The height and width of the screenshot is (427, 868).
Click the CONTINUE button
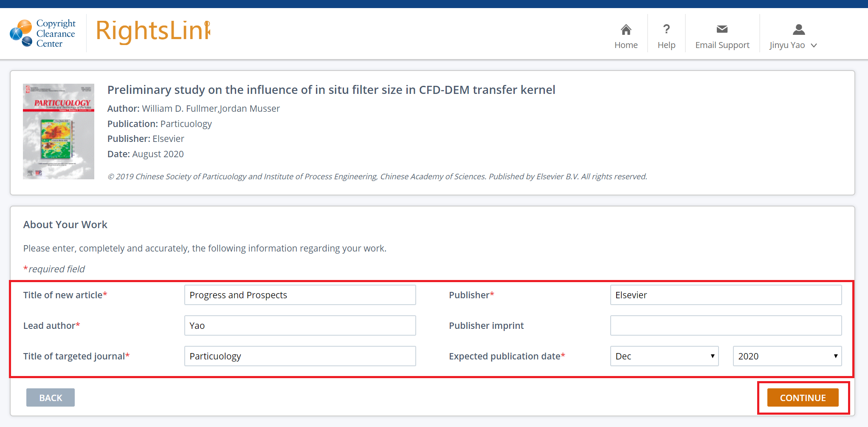point(803,398)
